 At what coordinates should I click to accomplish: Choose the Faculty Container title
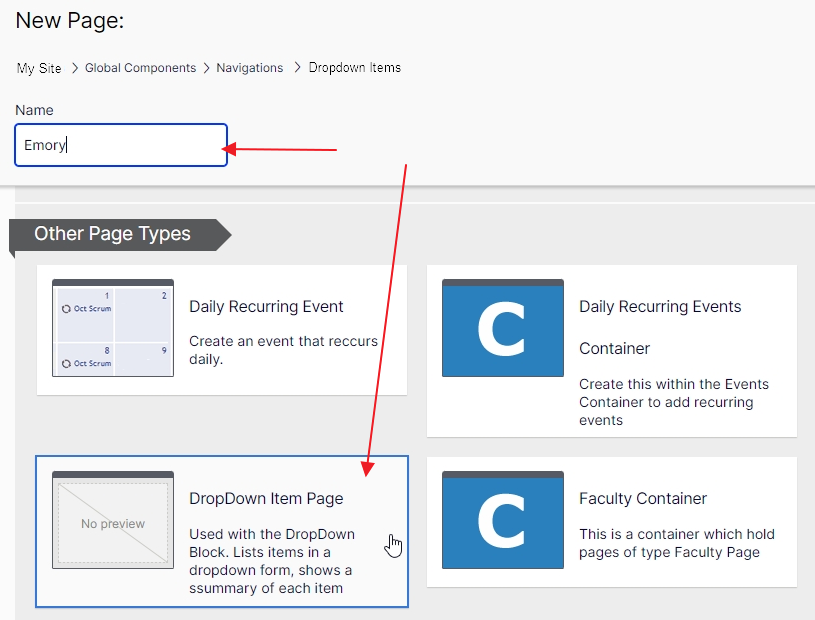[x=643, y=498]
